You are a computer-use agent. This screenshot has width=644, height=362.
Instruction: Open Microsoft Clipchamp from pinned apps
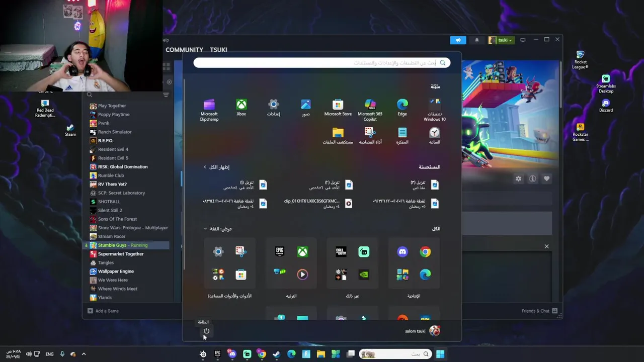(209, 110)
